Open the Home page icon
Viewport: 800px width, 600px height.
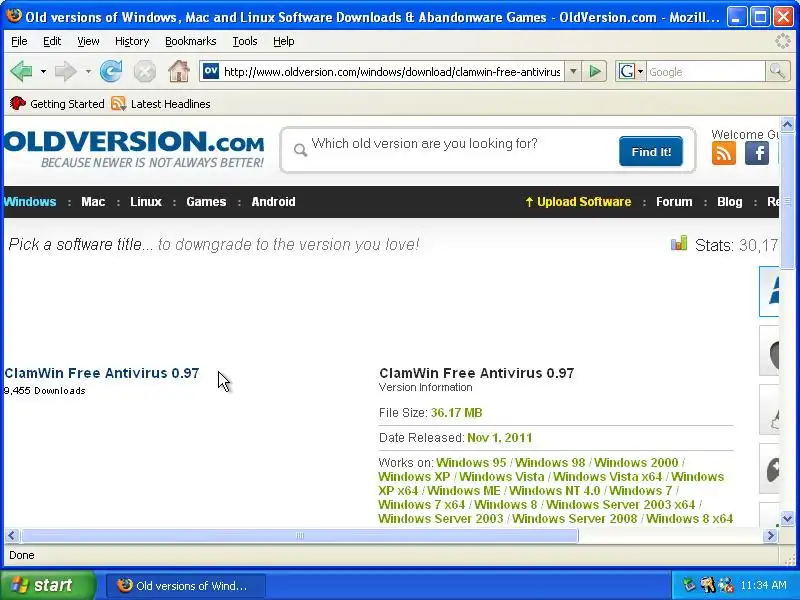point(179,71)
